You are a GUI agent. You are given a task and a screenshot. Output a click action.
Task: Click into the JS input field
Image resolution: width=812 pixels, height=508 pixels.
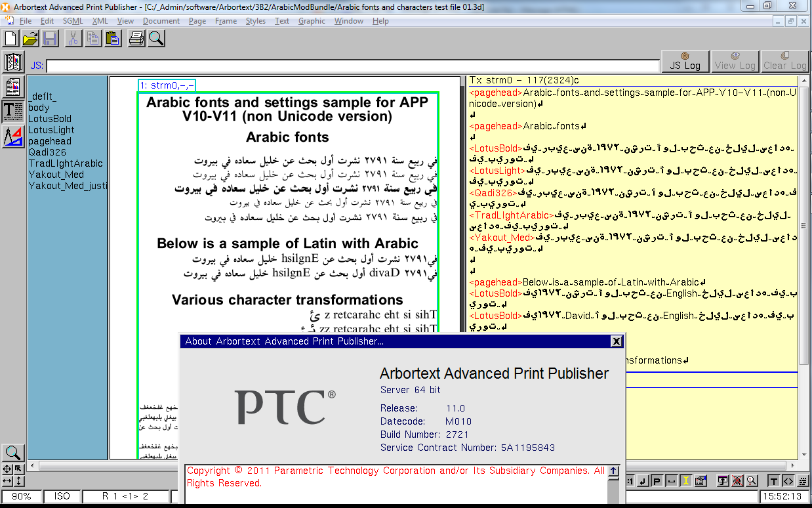(353, 66)
